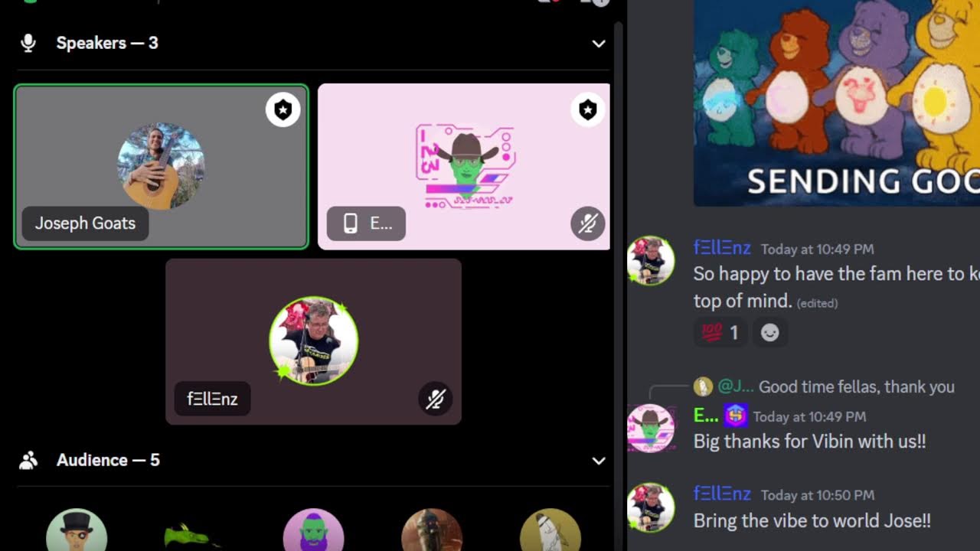Click the 'Audience — 5' heading
The image size is (980, 551).
[x=108, y=460]
